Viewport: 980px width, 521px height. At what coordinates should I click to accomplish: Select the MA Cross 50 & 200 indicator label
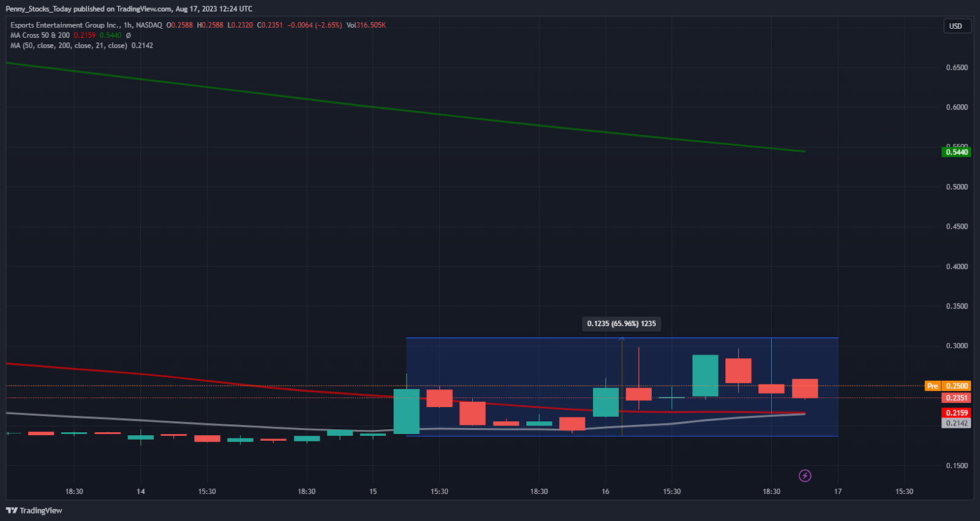point(40,36)
